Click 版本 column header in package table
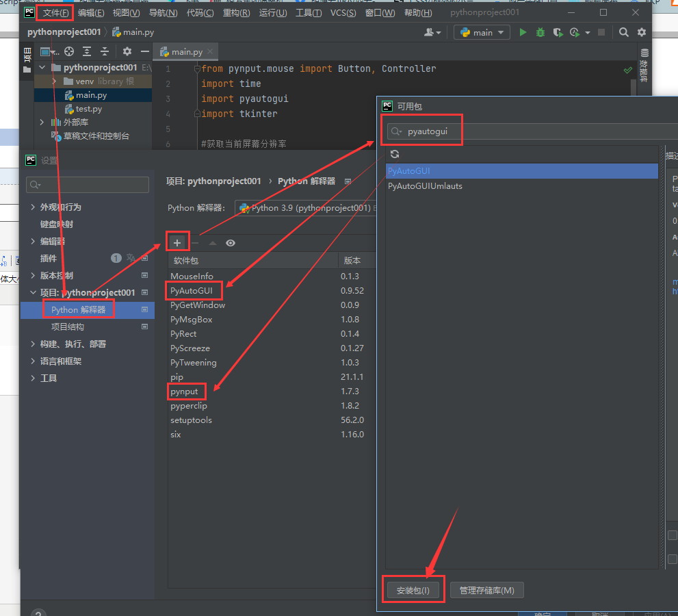This screenshot has width=678, height=616. pyautogui.click(x=356, y=260)
